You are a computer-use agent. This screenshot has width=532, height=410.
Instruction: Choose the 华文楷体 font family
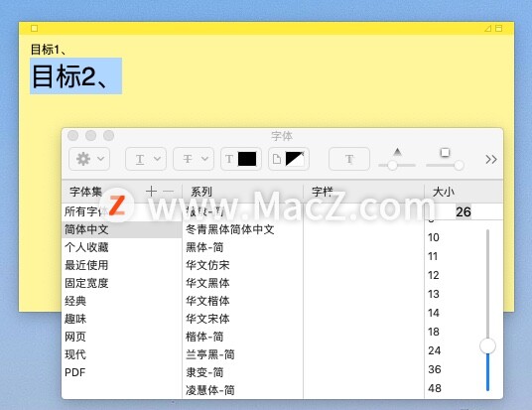coord(242,301)
